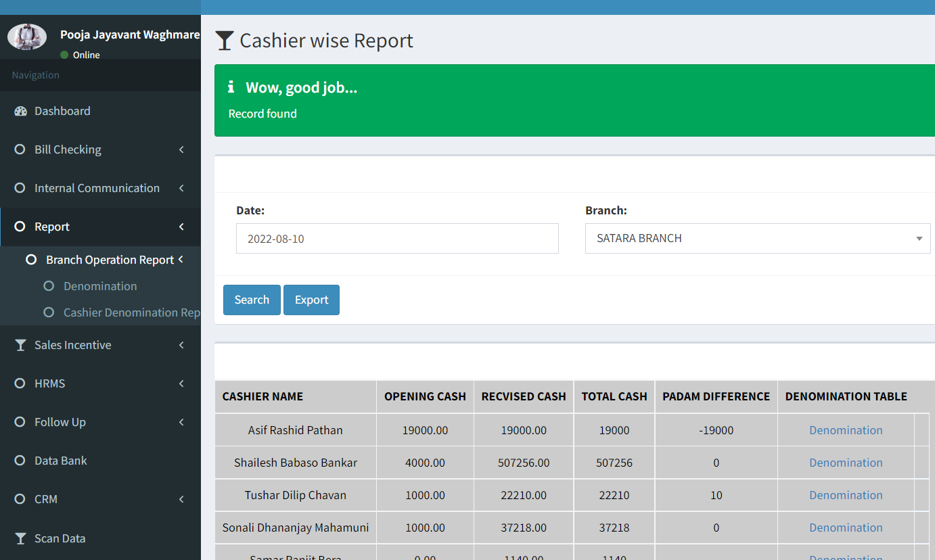The height and width of the screenshot is (560, 935).
Task: Expand the Follow Up chevron
Action: 181,422
